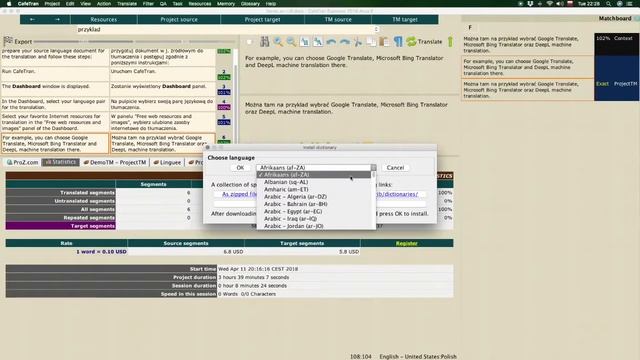
Task: Open the Memory menu
Action: click(x=226, y=4)
